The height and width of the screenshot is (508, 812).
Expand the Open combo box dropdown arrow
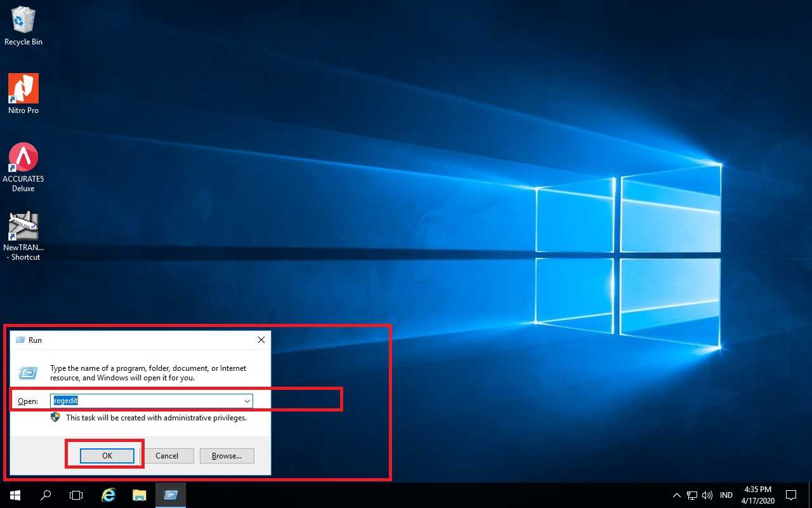pos(247,401)
